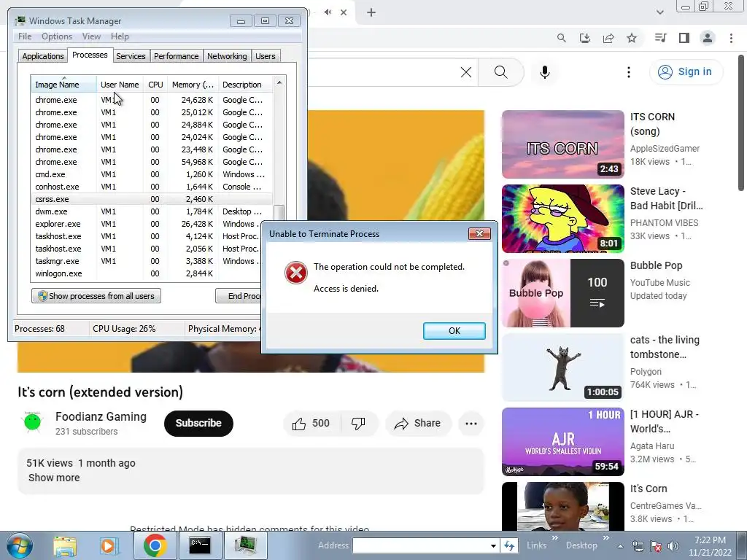Dislike the It's corn video

click(x=358, y=423)
